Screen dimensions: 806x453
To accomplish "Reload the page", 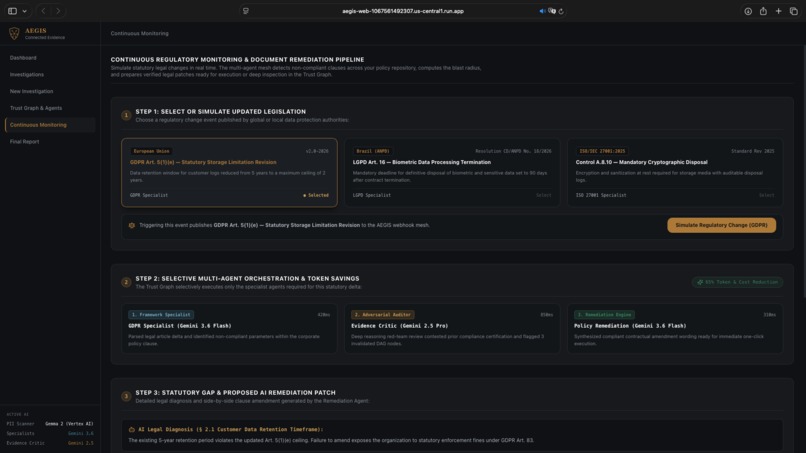I will pyautogui.click(x=561, y=11).
